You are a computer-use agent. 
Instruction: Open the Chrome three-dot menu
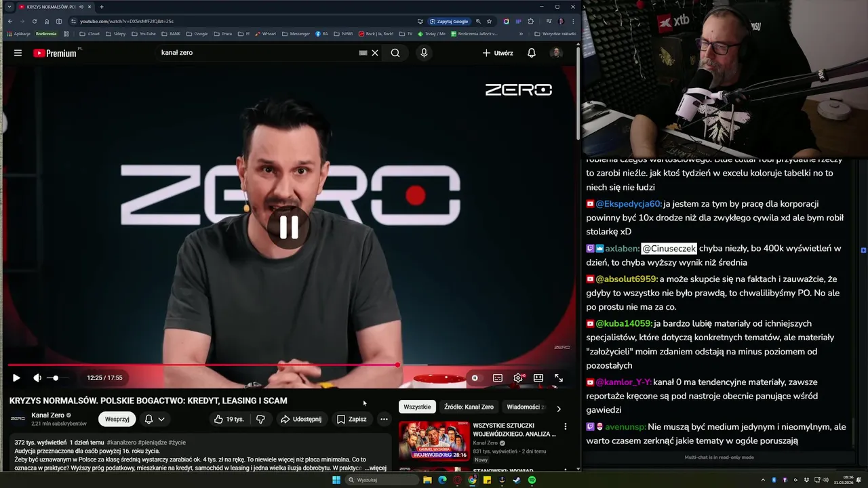coord(573,21)
